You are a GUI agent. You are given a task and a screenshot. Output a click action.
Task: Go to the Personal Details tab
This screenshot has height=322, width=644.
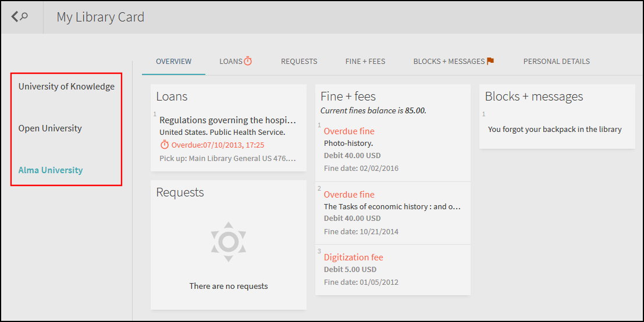click(556, 61)
